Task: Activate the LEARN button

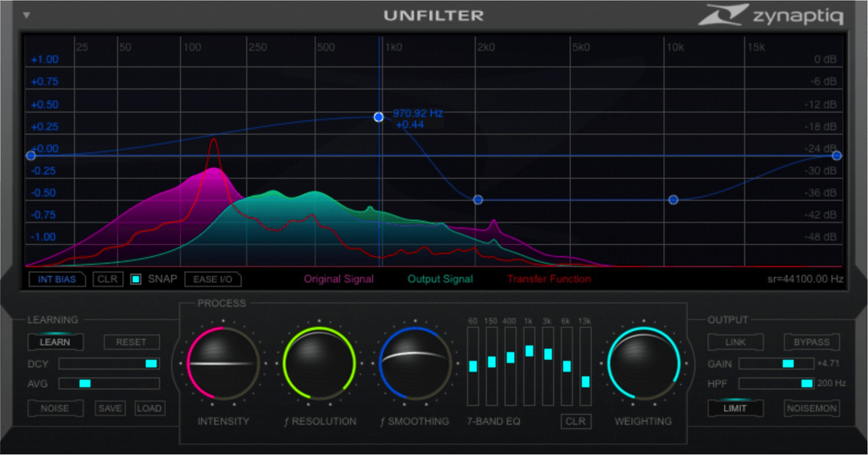Action: coord(55,342)
